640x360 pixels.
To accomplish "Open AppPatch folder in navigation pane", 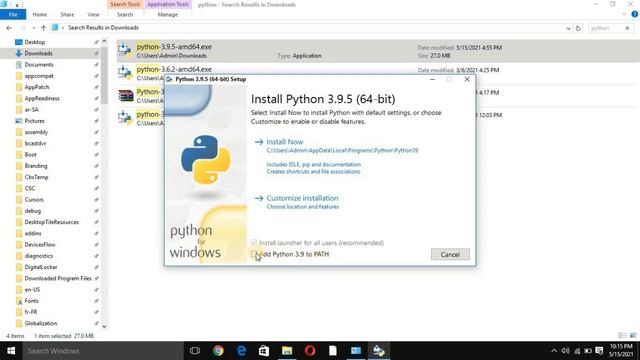I will point(37,87).
